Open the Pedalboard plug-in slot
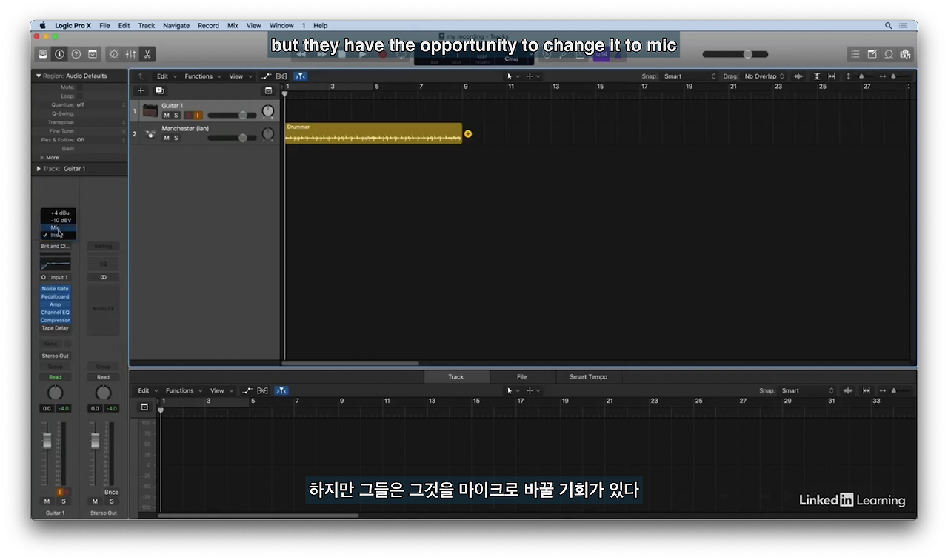The image size is (948, 560). pyautogui.click(x=55, y=297)
